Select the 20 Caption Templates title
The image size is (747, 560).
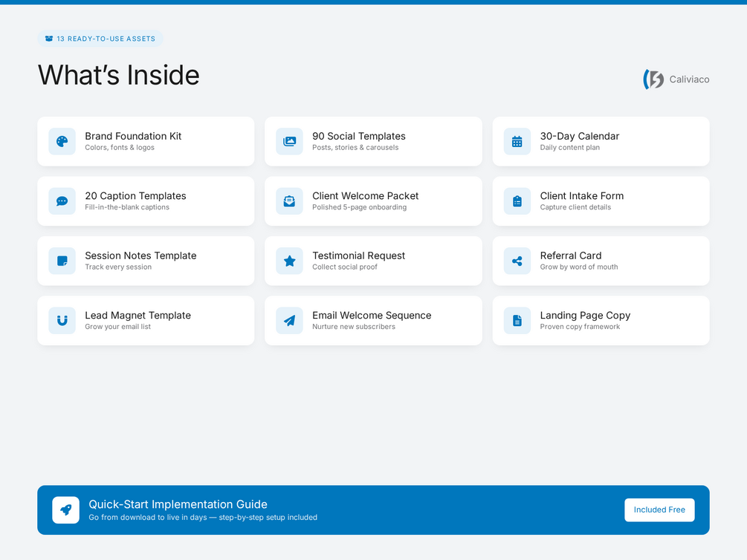tap(135, 196)
